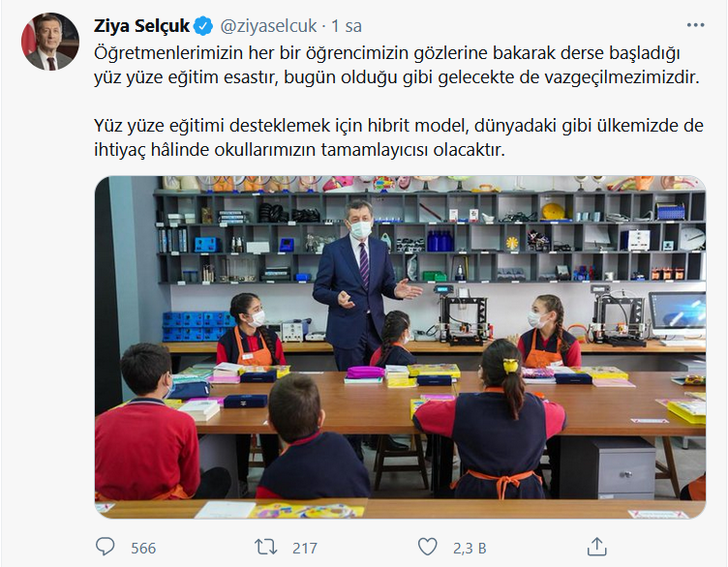The width and height of the screenshot is (728, 567).
Task: Open Ziya Selçuk's profile avatar
Action: [50, 42]
